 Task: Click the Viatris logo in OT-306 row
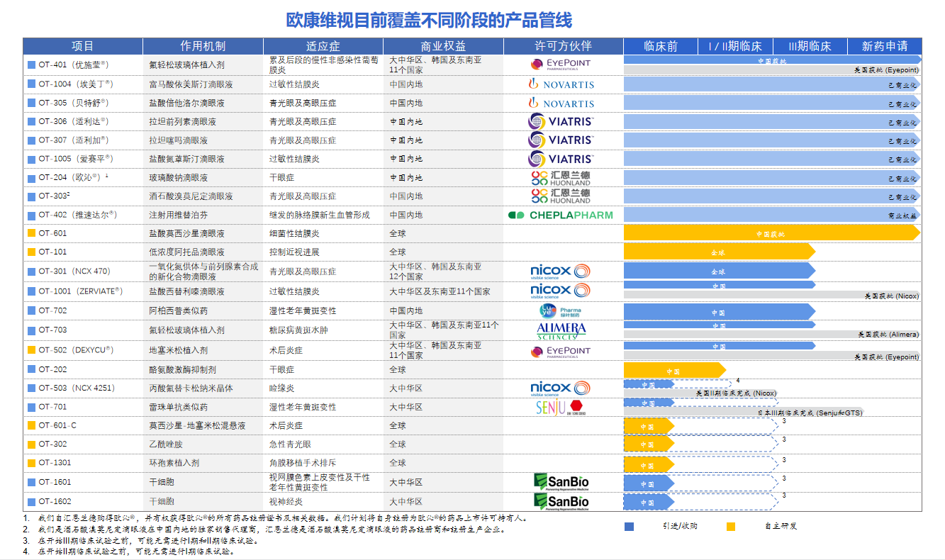point(561,122)
